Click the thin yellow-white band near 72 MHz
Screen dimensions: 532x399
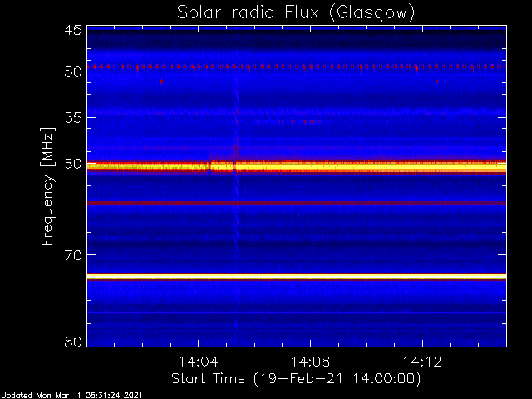297,277
